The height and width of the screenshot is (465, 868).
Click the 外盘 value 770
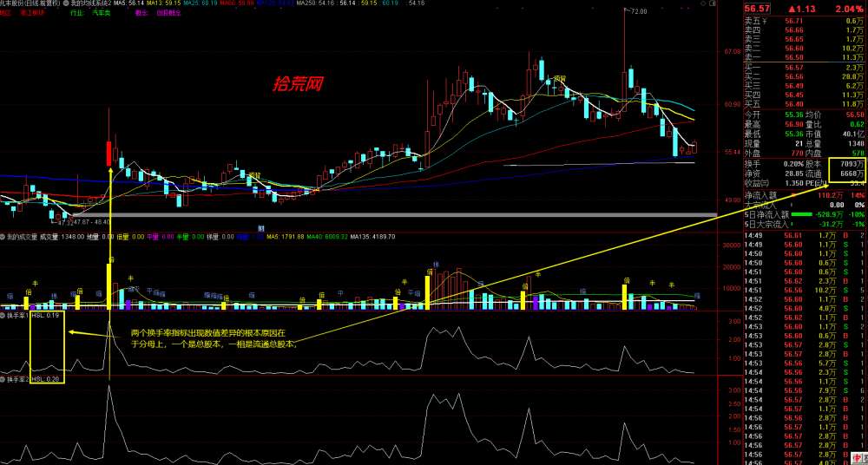pyautogui.click(x=797, y=152)
